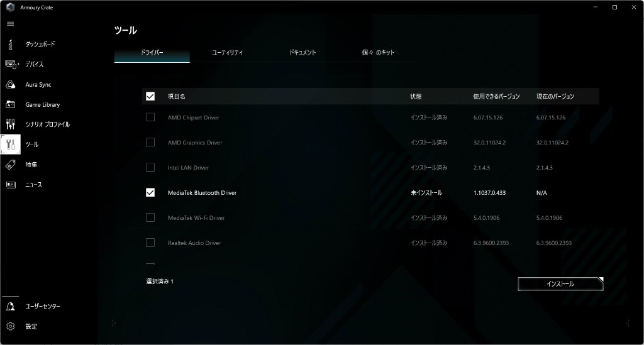Screen dimensions: 644x345
Task: Check the AMD Chipset Driver checkbox
Action: coord(150,118)
